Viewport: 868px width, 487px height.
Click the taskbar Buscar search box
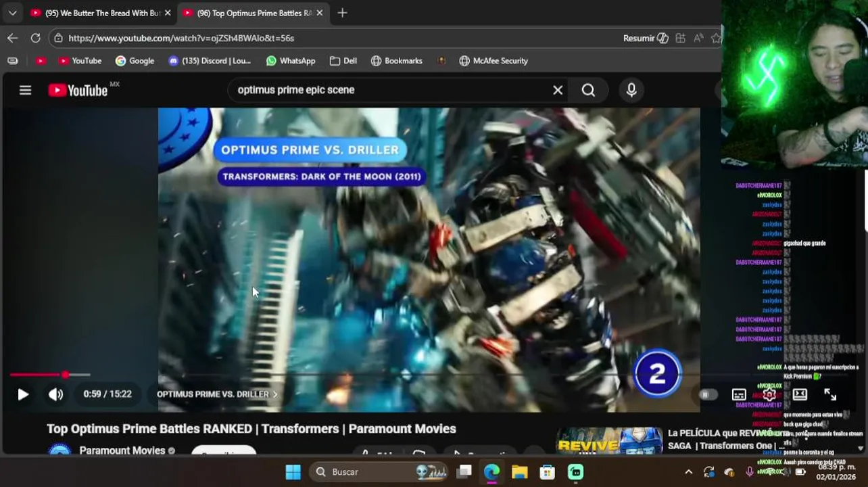379,471
